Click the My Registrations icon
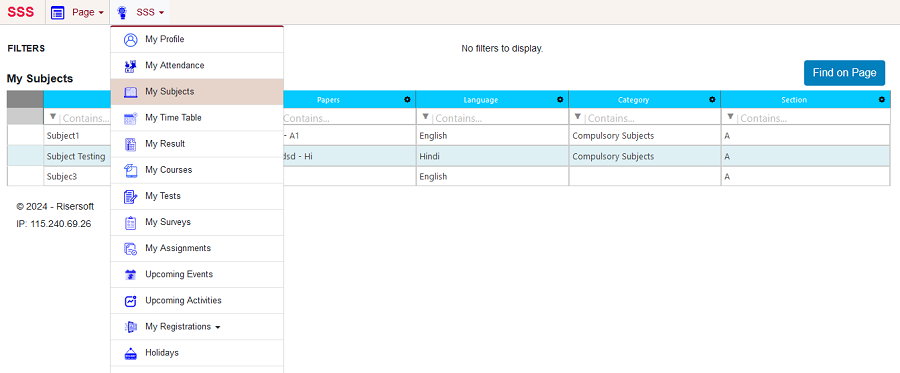The image size is (900, 373). point(131,327)
